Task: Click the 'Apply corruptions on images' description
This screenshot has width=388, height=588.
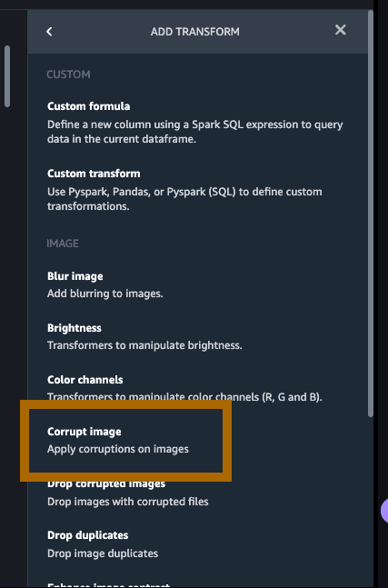Action: pos(118,449)
